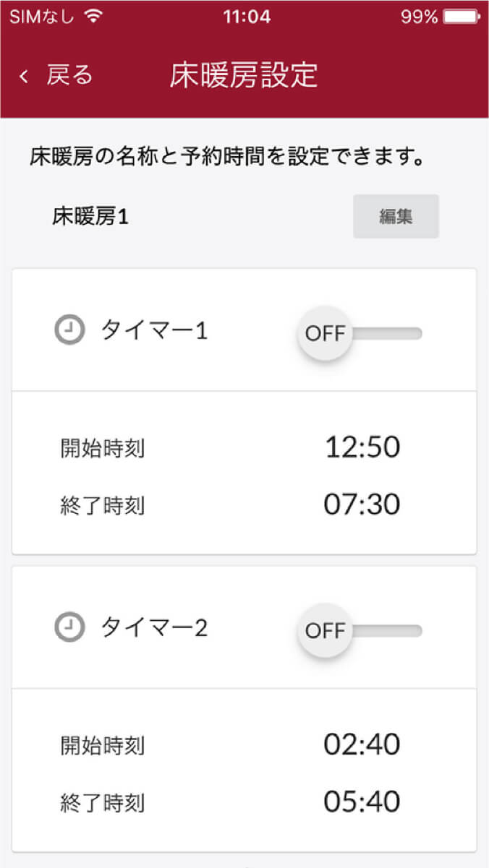Tap the 床暖房1 name label
489x868 pixels.
90,216
